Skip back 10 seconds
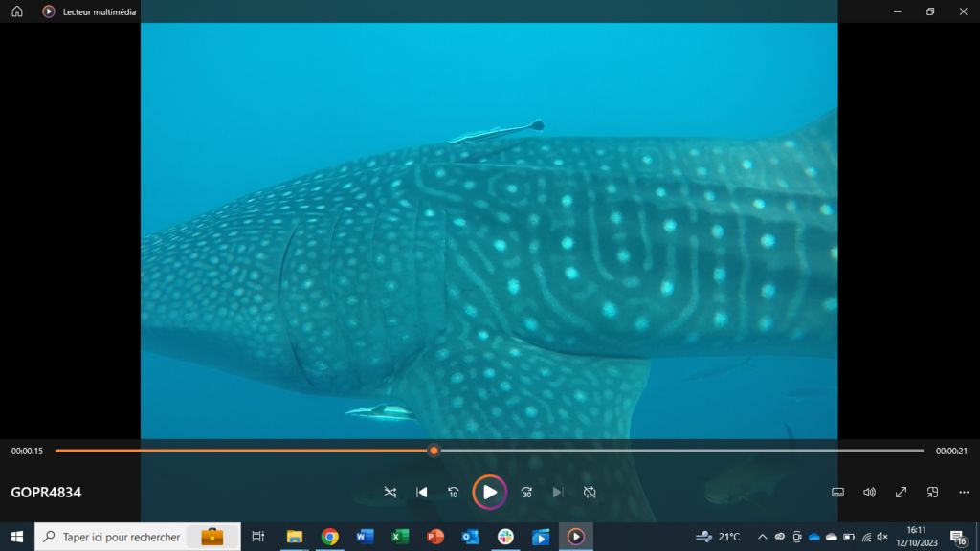 [454, 492]
